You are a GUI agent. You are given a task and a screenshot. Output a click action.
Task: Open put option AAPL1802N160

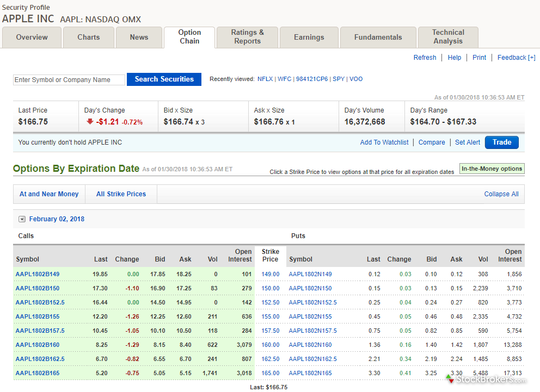[310, 345]
